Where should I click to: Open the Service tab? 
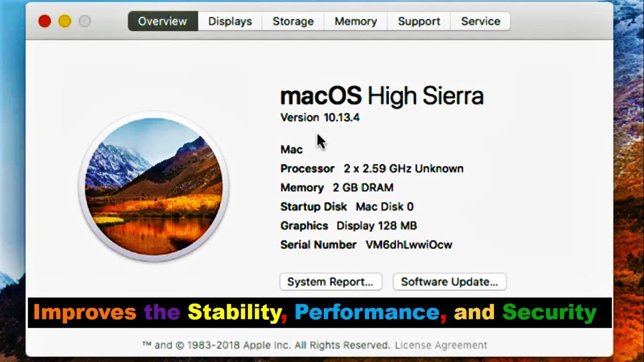pos(480,22)
